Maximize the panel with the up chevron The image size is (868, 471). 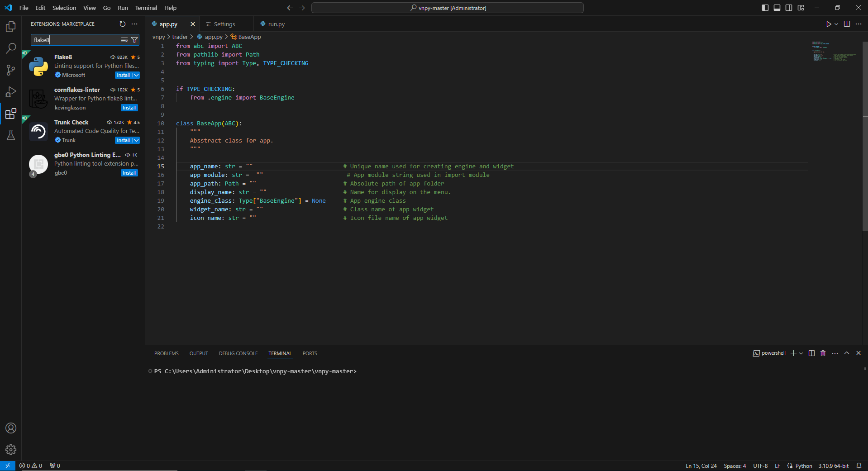click(x=847, y=353)
